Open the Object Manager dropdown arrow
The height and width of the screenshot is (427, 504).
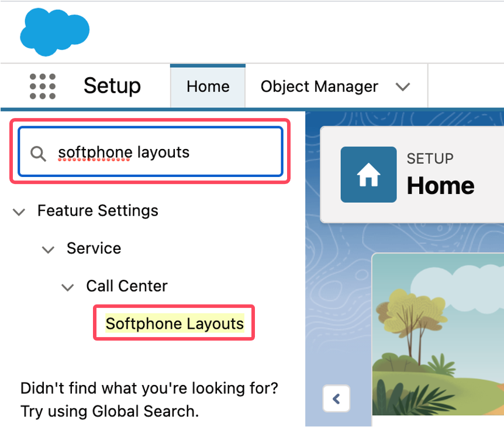tap(402, 86)
